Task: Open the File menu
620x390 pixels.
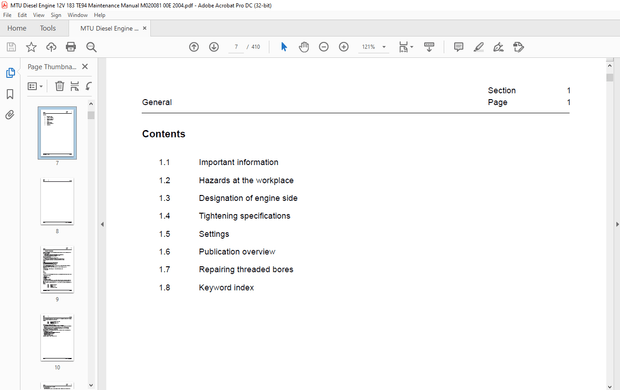Action: coord(7,15)
